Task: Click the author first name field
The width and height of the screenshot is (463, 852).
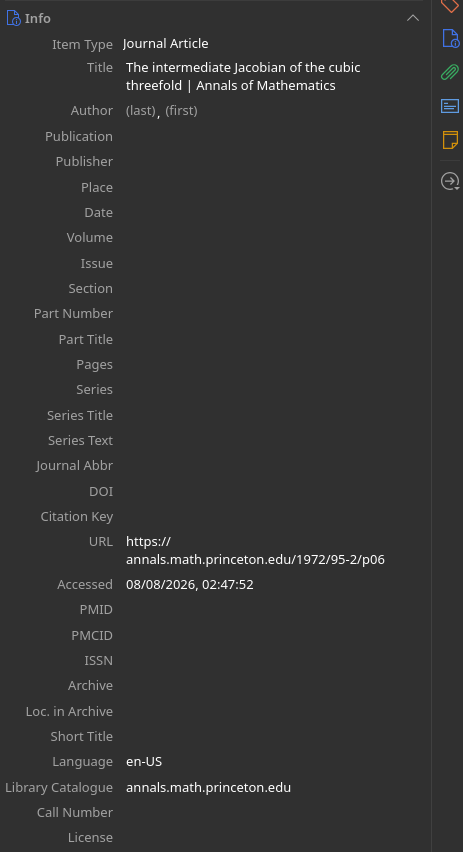Action: [181, 111]
